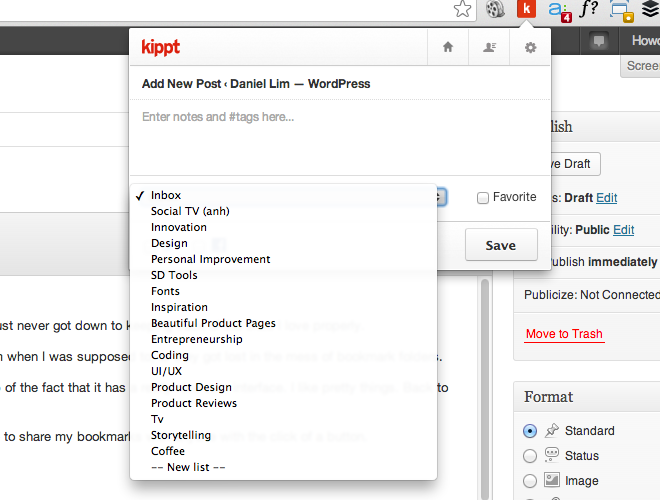
Task: Click the speech bubble icon beside Status format
Action: (x=551, y=455)
